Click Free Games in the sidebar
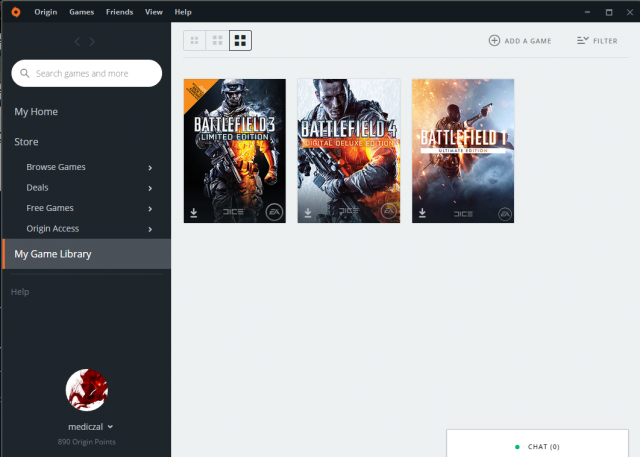Image resolution: width=640 pixels, height=457 pixels. [50, 208]
